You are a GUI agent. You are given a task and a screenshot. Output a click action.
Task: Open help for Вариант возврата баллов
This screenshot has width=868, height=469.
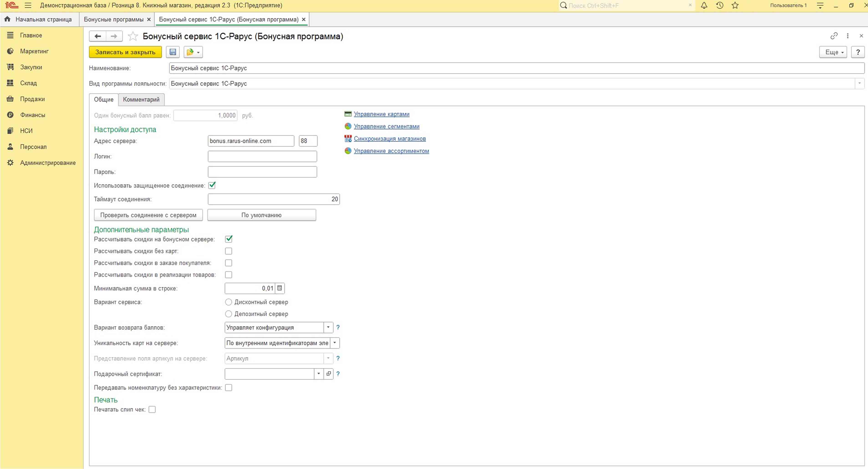click(x=338, y=327)
